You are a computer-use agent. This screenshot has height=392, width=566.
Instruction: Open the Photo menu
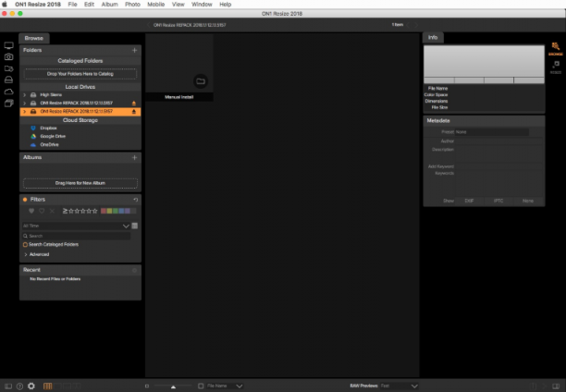(132, 5)
